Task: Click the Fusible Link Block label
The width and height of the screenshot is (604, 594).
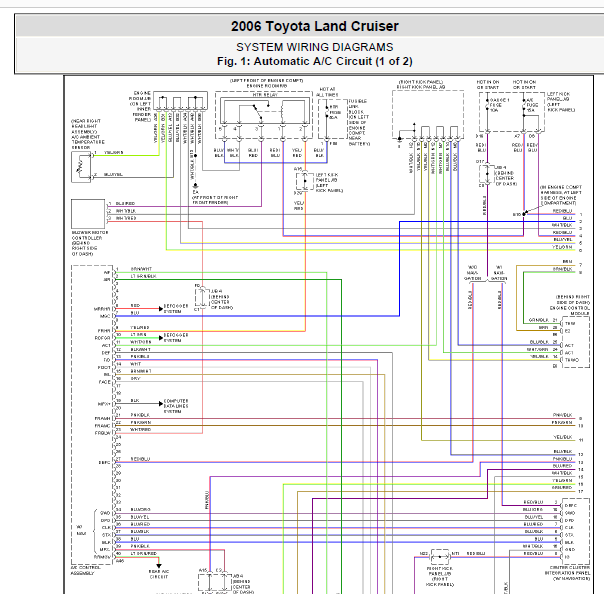Action: pyautogui.click(x=359, y=122)
